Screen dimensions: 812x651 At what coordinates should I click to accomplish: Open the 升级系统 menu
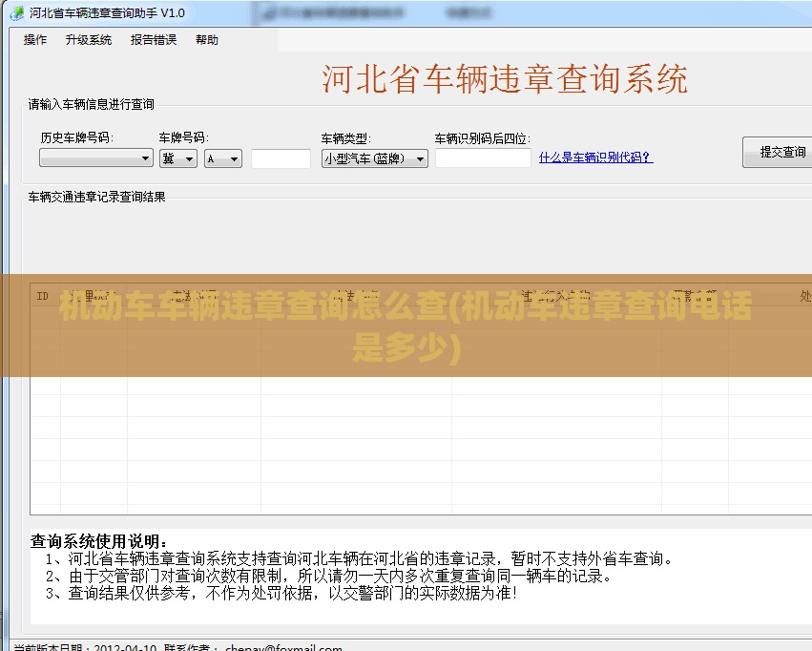point(89,40)
